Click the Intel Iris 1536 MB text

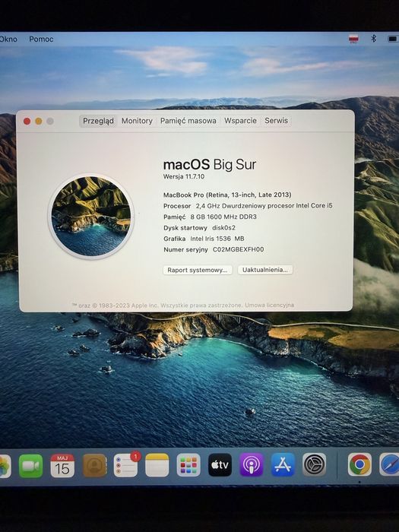click(x=217, y=239)
